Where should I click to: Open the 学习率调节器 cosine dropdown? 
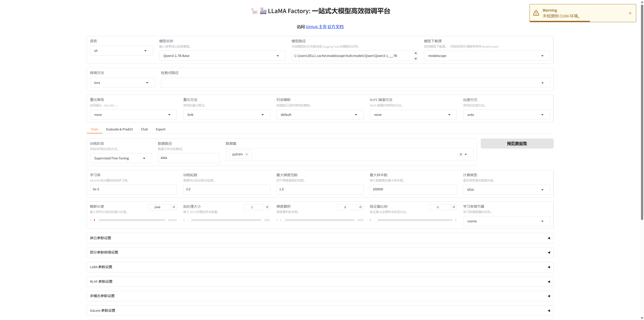tap(506, 221)
